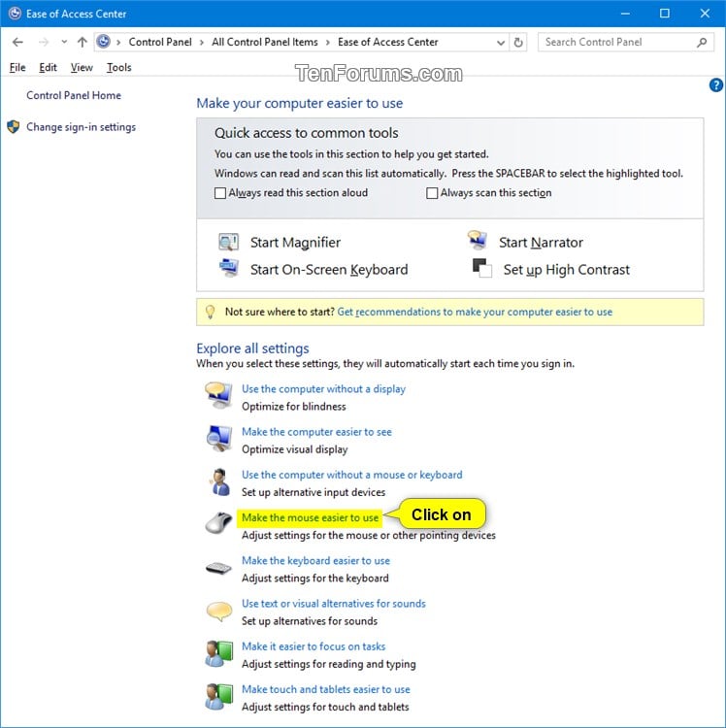Go up one level with Up arrow
The height and width of the screenshot is (728, 726).
[x=82, y=43]
